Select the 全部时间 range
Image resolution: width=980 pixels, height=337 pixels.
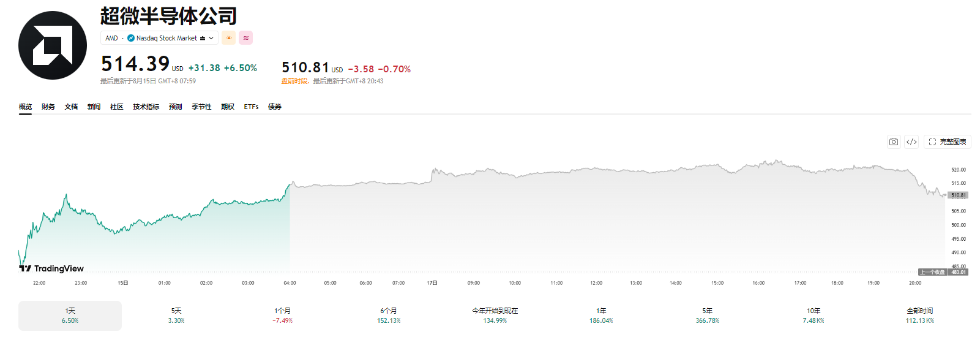point(920,316)
